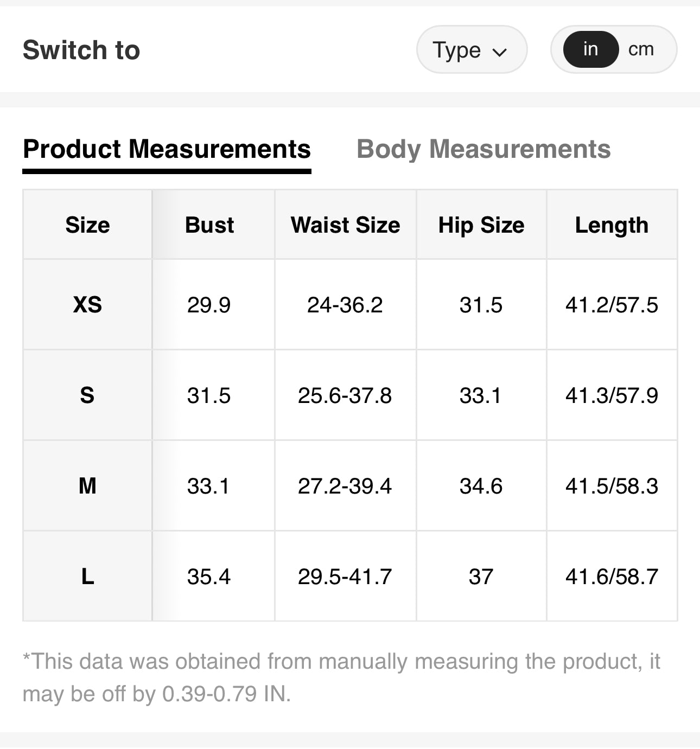700x749 pixels.
Task: Click the manual measurement disclaimer note
Action: (x=341, y=677)
